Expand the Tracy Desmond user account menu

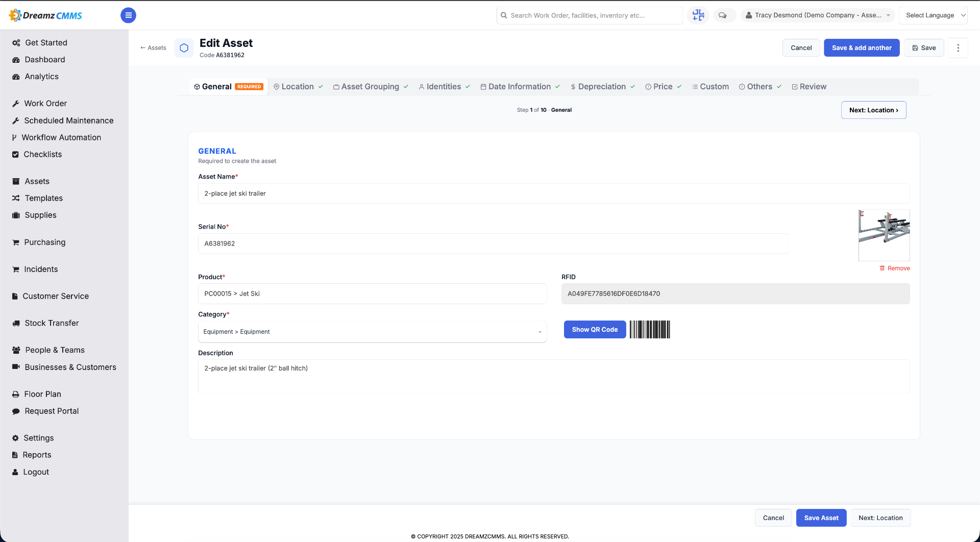click(818, 15)
